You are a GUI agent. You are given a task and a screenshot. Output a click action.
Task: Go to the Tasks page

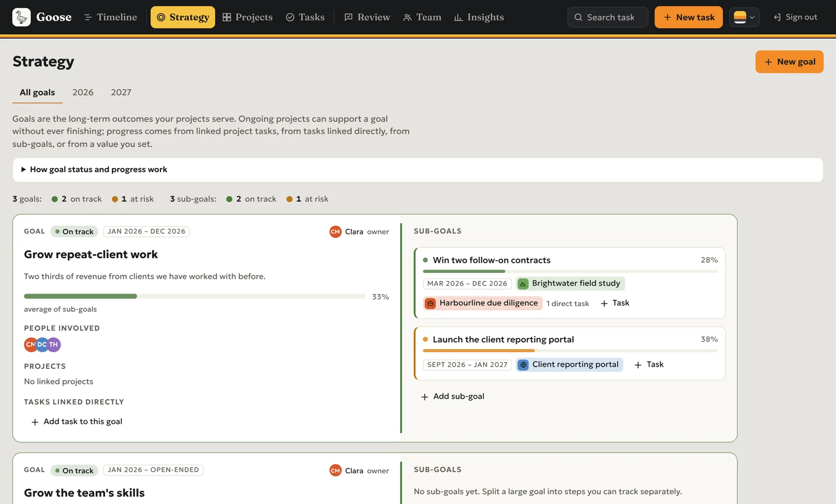tap(305, 17)
